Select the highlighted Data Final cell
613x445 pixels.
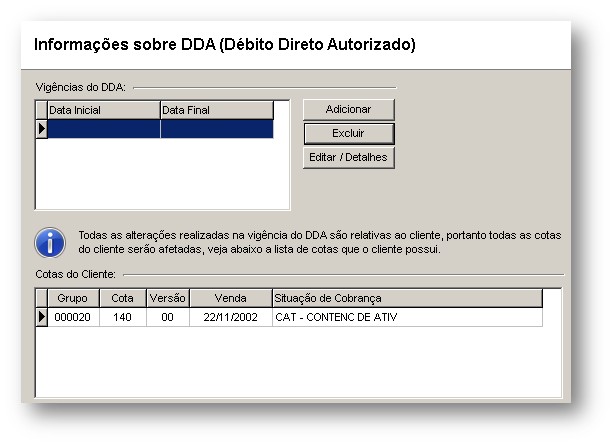[x=217, y=129]
